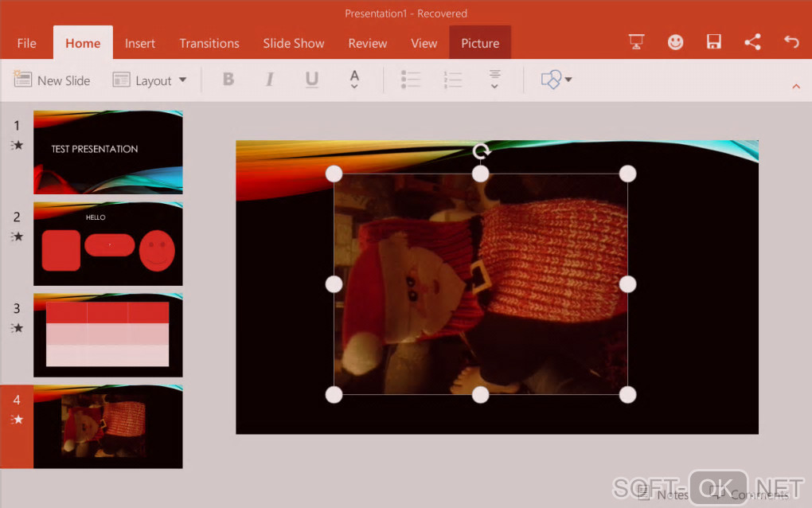
Task: Insert a New Slide
Action: (53, 80)
